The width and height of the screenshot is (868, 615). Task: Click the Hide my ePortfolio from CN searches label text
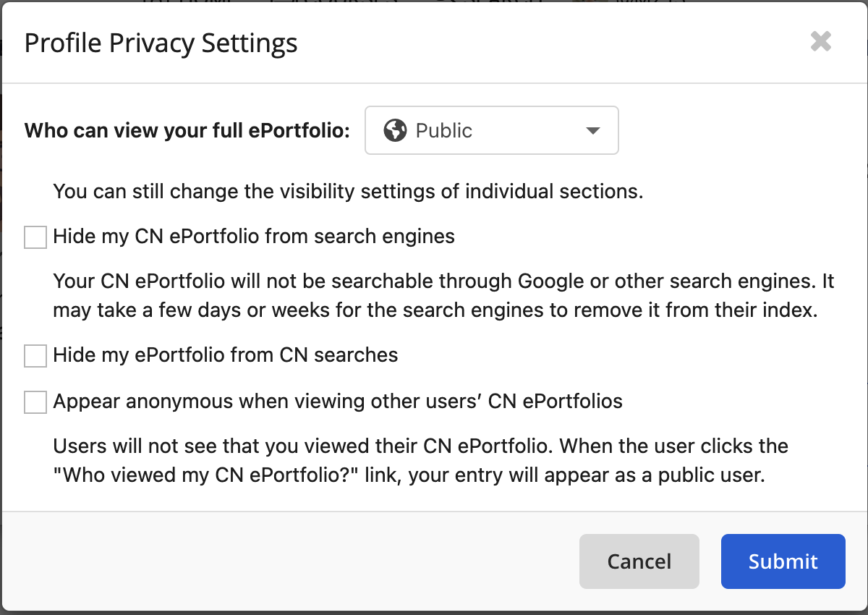coord(226,355)
